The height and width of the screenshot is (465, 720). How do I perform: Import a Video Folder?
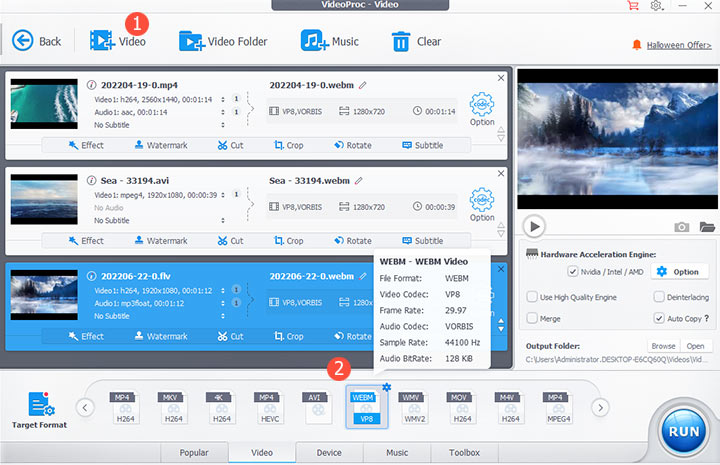coord(223,41)
